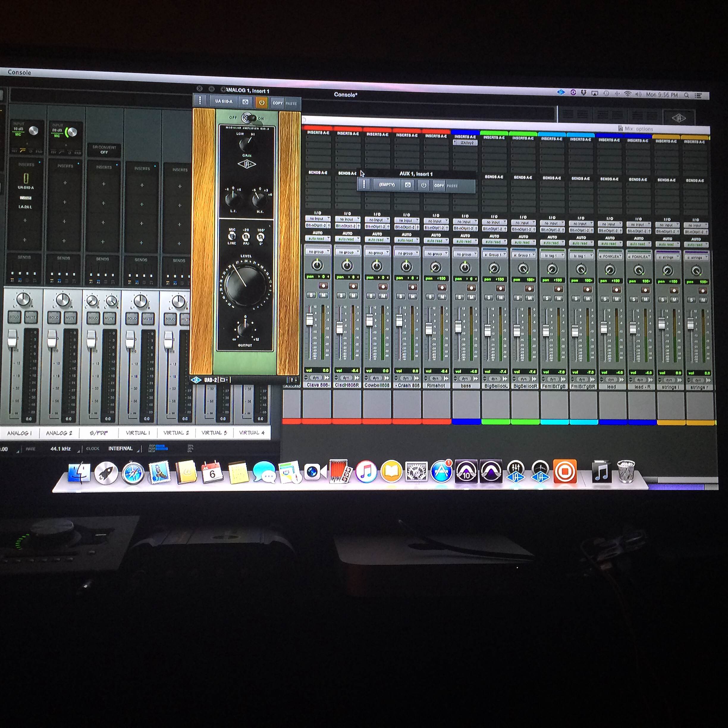Click the UAD-2 logo in the plugin footer
The height and width of the screenshot is (728, 728).
(x=196, y=379)
